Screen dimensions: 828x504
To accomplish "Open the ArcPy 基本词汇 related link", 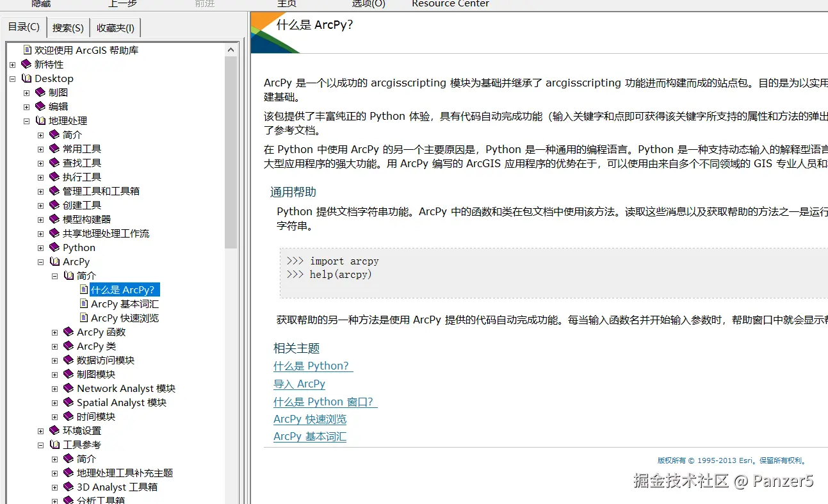I will click(310, 437).
